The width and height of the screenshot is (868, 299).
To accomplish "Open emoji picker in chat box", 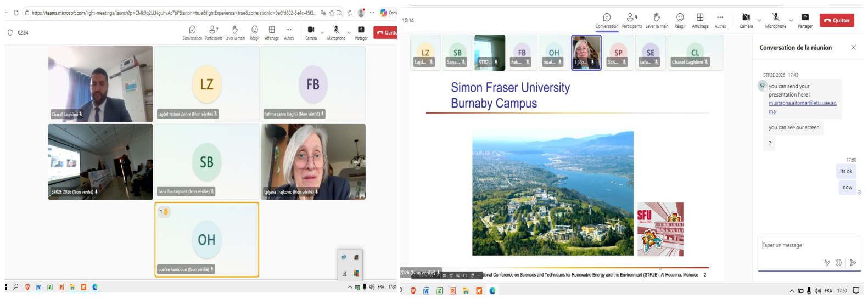I will (838, 263).
